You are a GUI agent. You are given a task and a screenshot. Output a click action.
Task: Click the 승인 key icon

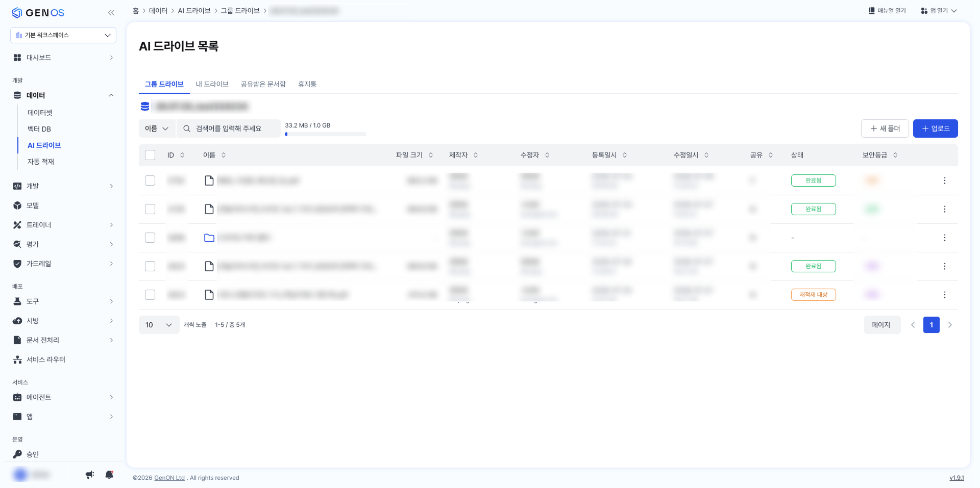click(x=17, y=454)
